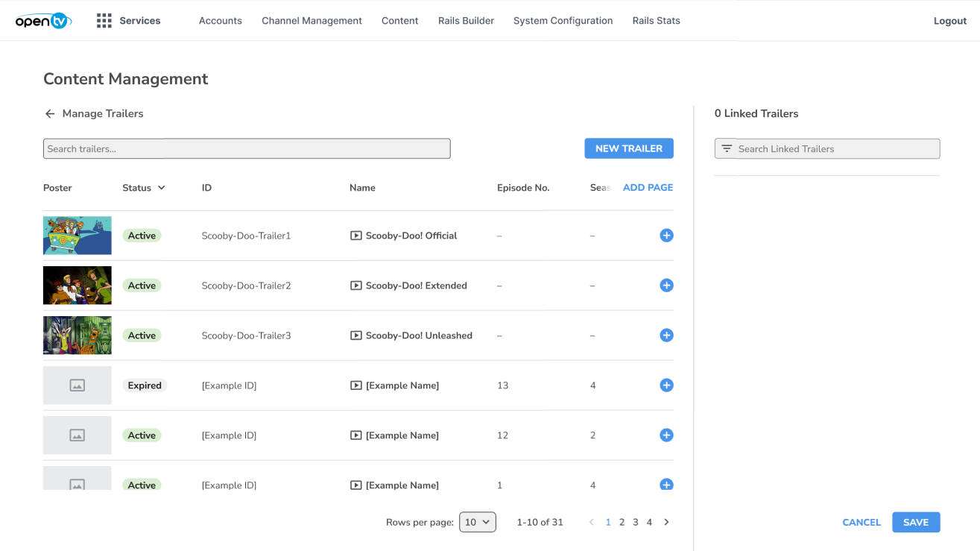
Task: Add Scooby-Doo-Trailer3 with plus icon
Action: point(666,336)
